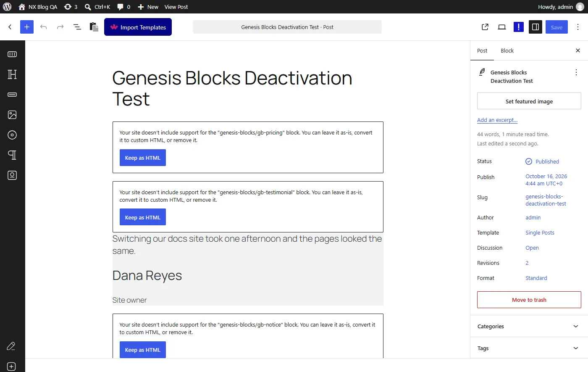This screenshot has height=372, width=588.
Task: Switch to the Block tab
Action: (x=507, y=50)
